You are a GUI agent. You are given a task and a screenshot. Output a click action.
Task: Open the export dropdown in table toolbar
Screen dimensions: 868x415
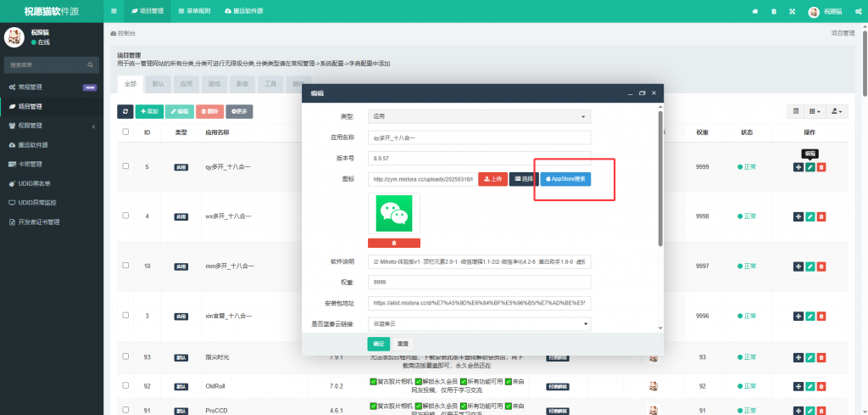837,111
